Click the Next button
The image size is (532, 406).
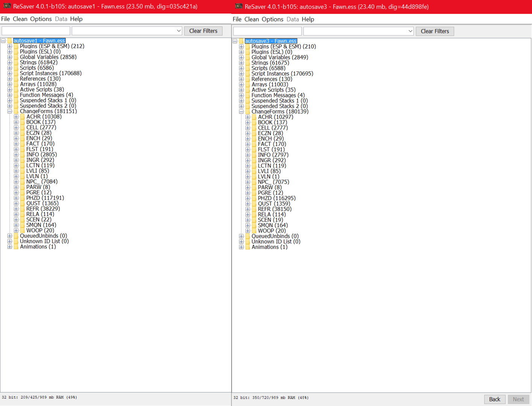[x=518, y=399]
